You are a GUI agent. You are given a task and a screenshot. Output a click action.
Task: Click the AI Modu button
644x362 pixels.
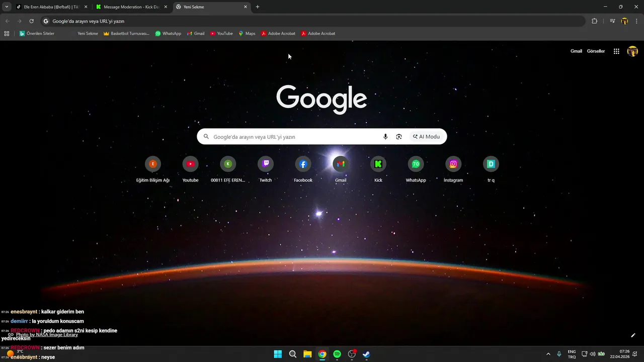point(426,137)
